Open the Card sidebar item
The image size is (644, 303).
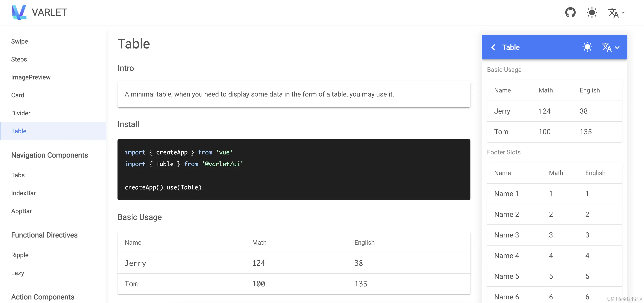tap(18, 95)
